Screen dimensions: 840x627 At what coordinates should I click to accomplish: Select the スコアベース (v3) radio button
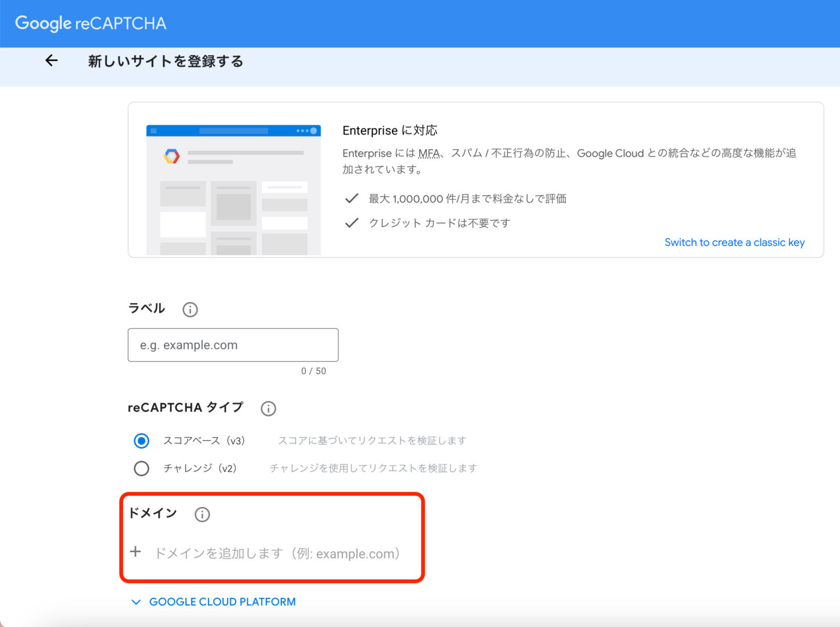click(142, 441)
